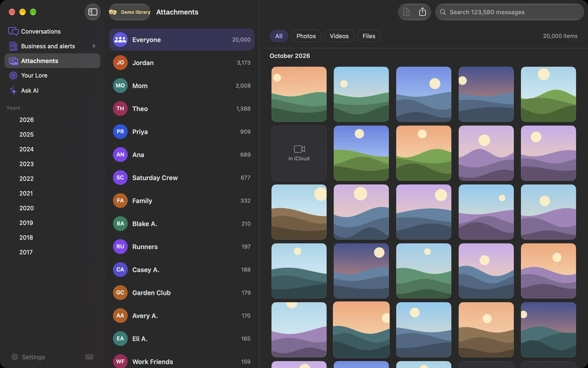Image resolution: width=588 pixels, height=368 pixels.
Task: Click Priya's PR avatar
Action: click(120, 132)
